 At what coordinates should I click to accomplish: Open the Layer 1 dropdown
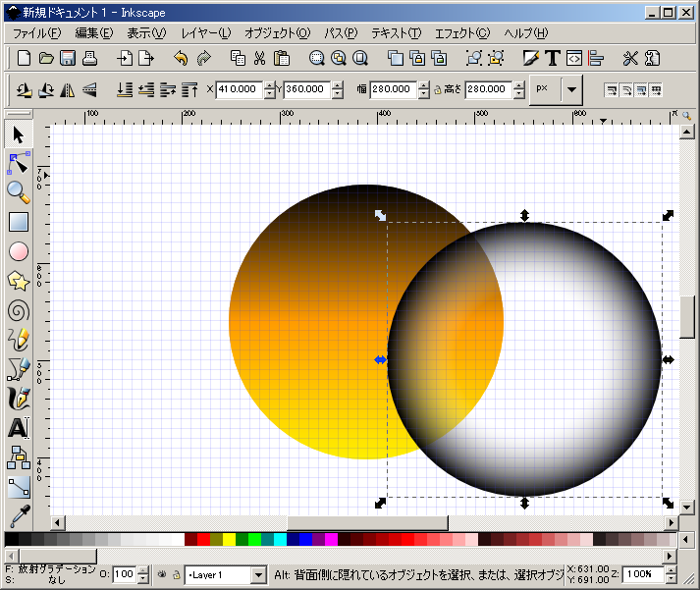(258, 575)
